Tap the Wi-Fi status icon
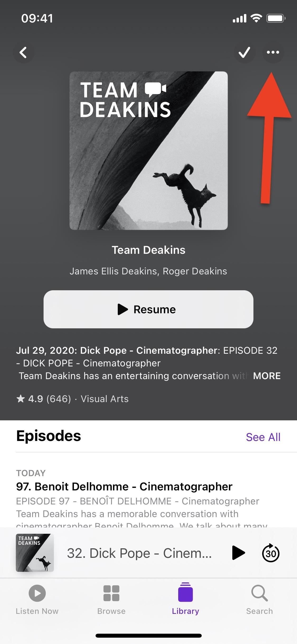Image resolution: width=297 pixels, height=644 pixels. tap(256, 18)
